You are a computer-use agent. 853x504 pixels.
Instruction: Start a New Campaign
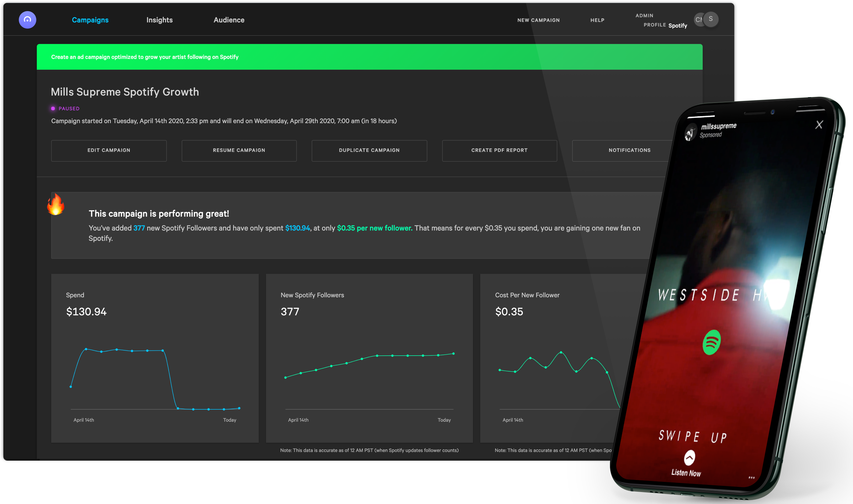click(538, 20)
